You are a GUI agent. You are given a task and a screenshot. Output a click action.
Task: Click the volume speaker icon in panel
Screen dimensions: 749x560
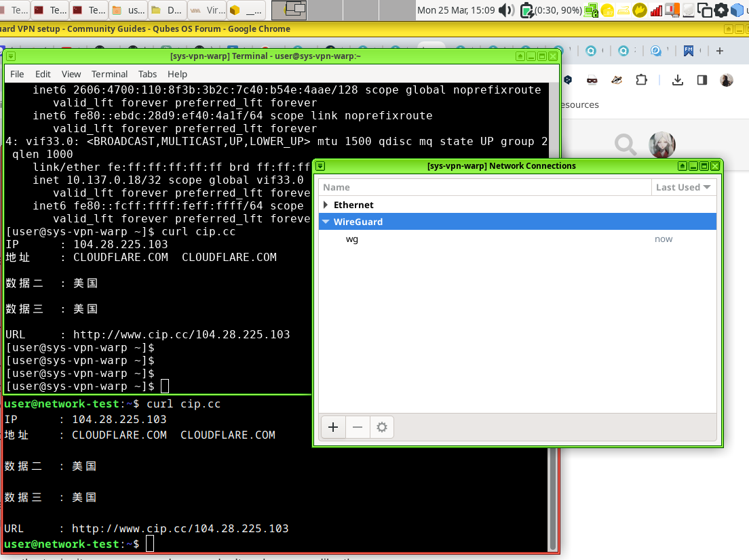(x=506, y=10)
